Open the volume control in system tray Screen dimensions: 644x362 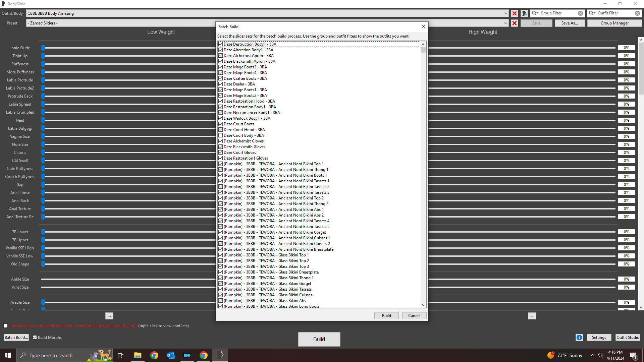point(600,355)
